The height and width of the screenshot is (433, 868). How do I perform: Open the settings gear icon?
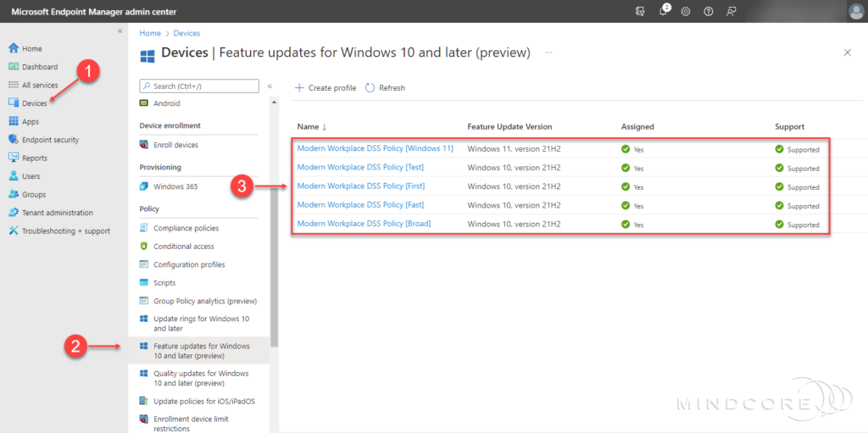[x=685, y=11]
